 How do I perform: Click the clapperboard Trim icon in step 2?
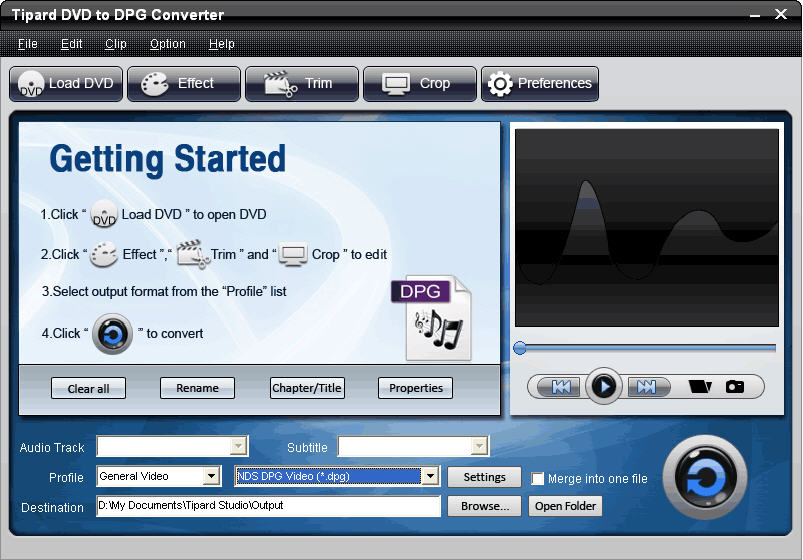pyautogui.click(x=193, y=254)
